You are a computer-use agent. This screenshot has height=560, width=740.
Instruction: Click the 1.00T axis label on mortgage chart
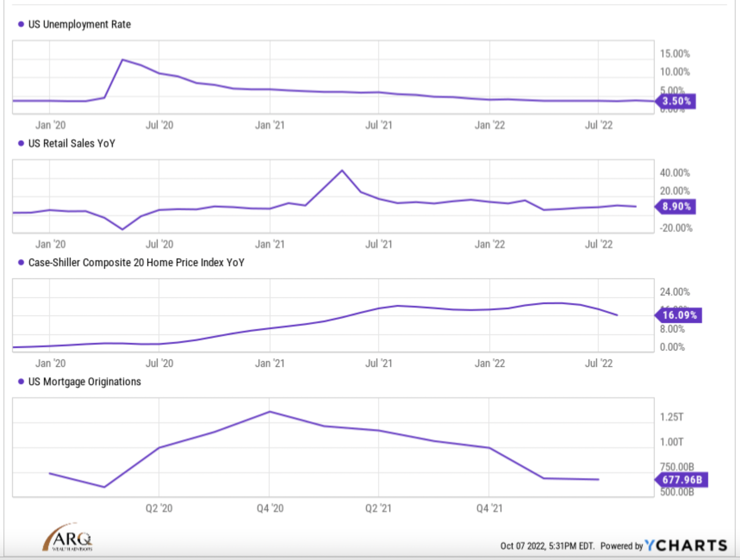coord(672,442)
